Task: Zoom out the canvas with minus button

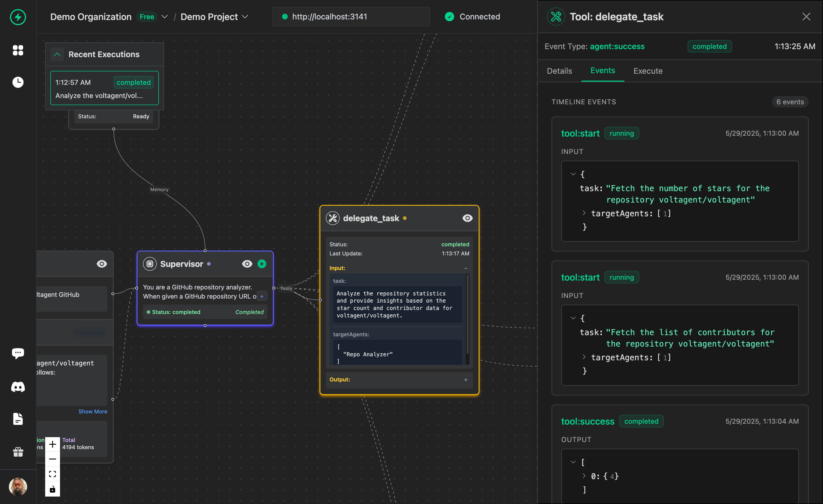Action: coord(53,459)
